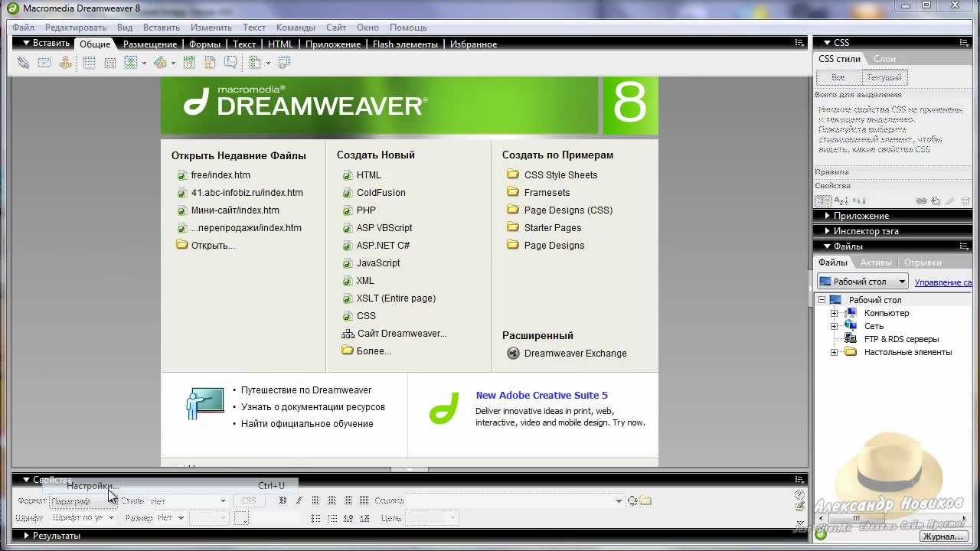The image size is (980, 551).
Task: Click the Ordered List icon in Properties
Action: coord(332,518)
